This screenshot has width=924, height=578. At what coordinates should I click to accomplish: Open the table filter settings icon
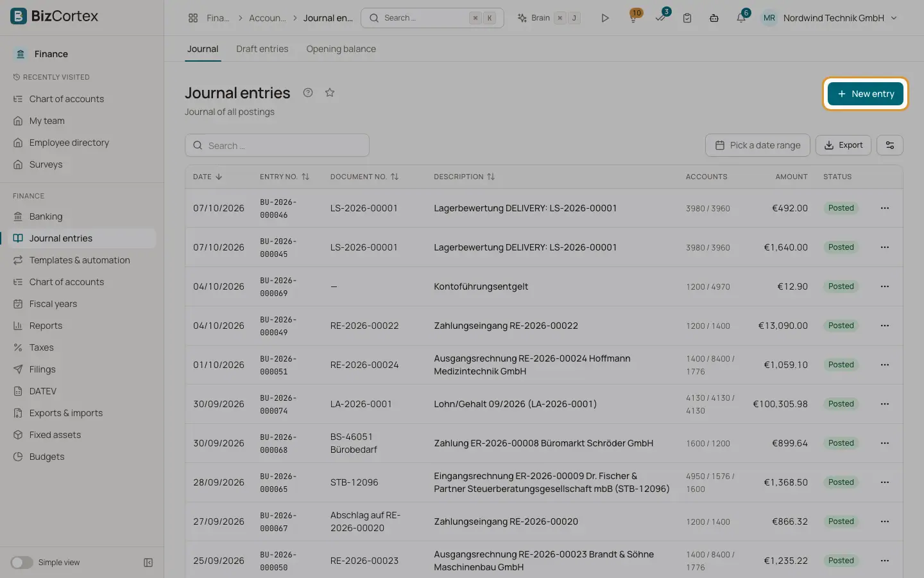[x=890, y=145]
